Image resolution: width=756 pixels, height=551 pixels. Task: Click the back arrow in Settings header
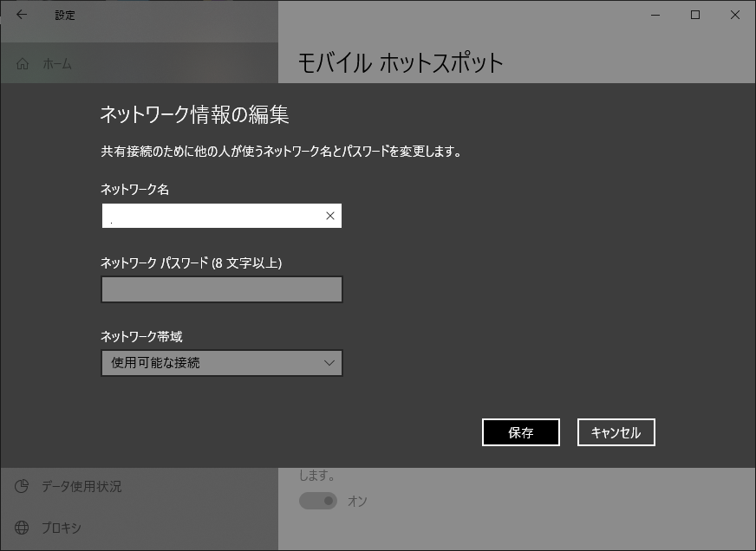pos(22,15)
